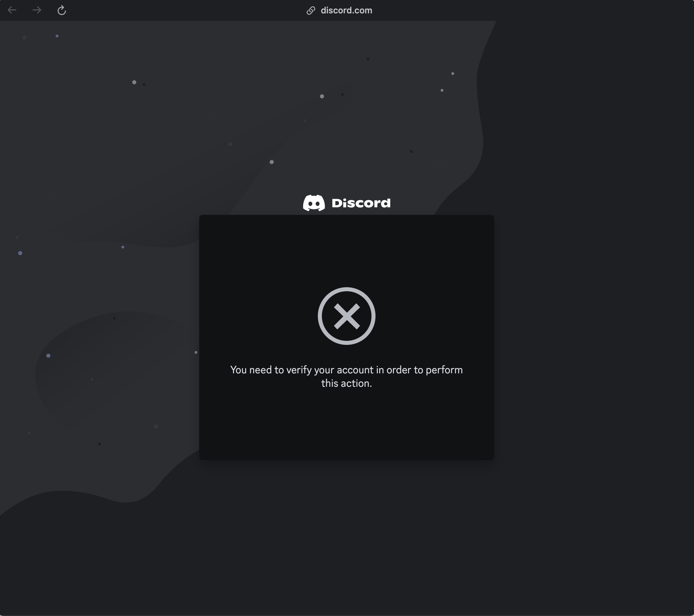This screenshot has height=616, width=694.
Task: Click the circled X error icon
Action: click(346, 316)
